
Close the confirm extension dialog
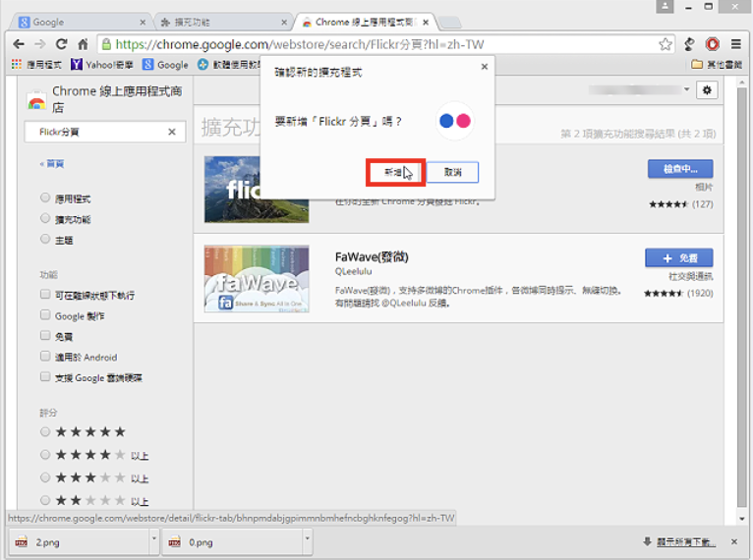click(x=485, y=67)
